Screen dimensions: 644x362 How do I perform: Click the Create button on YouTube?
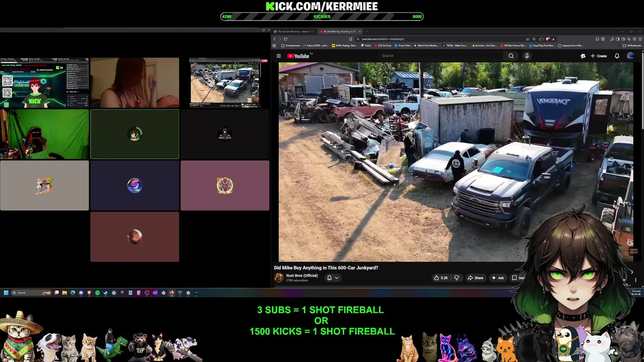tap(599, 56)
